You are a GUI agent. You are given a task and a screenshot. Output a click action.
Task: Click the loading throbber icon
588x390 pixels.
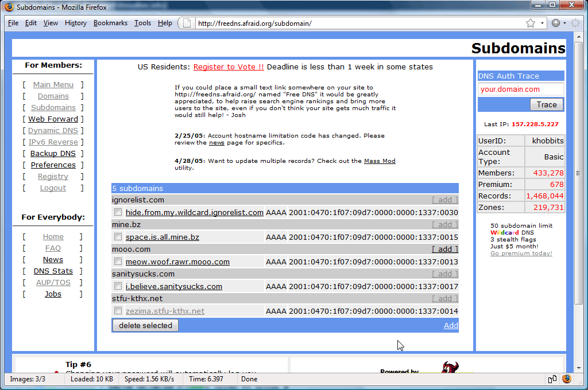pos(575,23)
